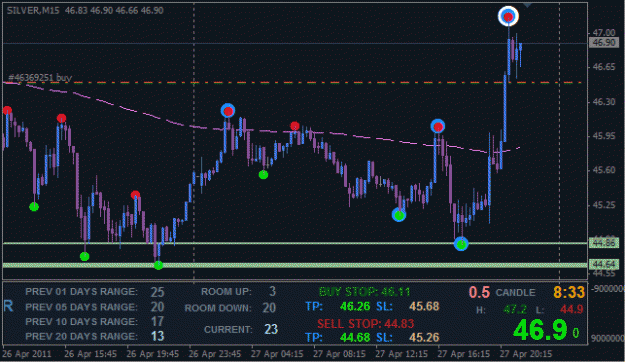Click the blue-ringed green dot on the 44.86 line

click(461, 244)
